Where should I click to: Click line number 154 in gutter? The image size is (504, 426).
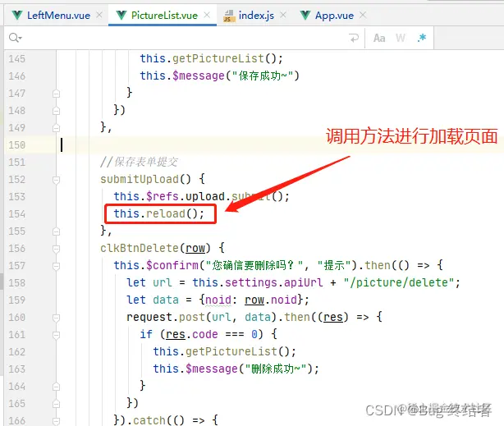17,213
